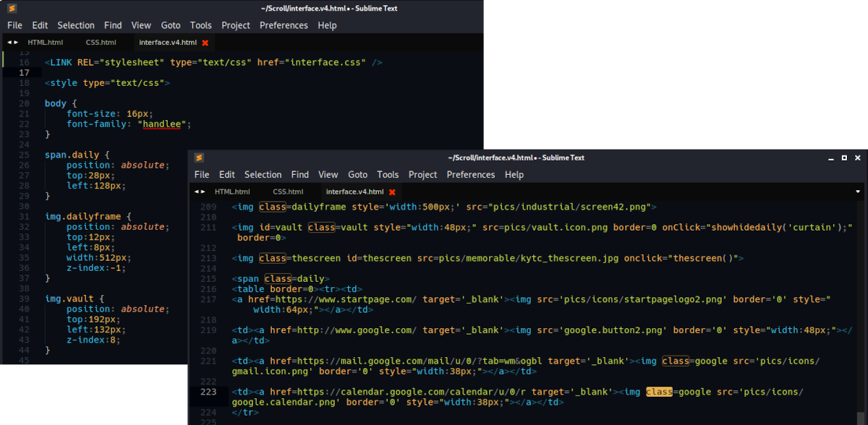Click the Sublime Text icon in the front window title bar
Viewport: 868px width, 425px height.
pos(199,158)
